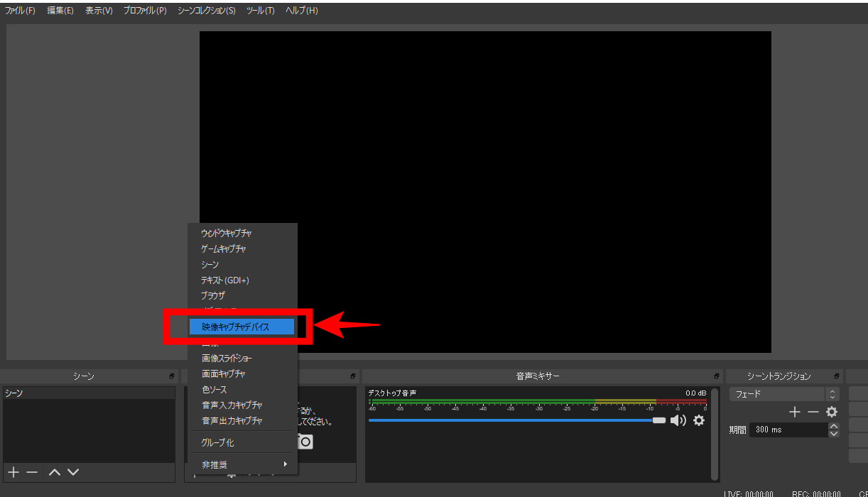The image size is (868, 497).
Task: Click the camera screenshot icon
Action: click(305, 442)
